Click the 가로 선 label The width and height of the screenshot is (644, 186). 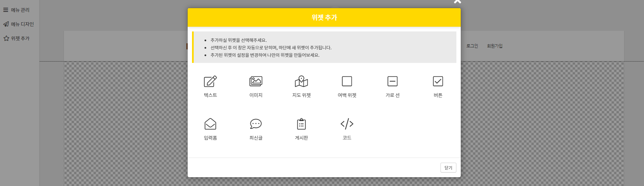(x=392, y=95)
